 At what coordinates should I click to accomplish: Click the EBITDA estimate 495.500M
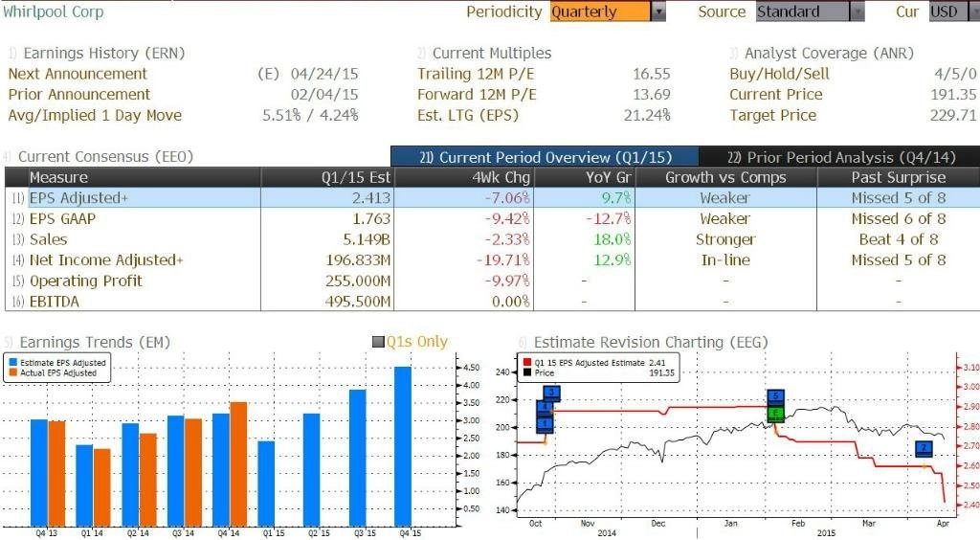click(358, 302)
